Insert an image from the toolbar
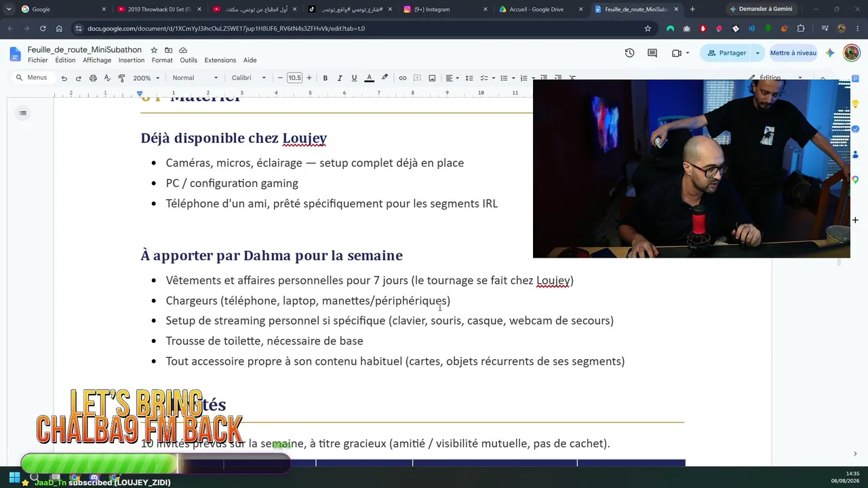 pos(432,78)
